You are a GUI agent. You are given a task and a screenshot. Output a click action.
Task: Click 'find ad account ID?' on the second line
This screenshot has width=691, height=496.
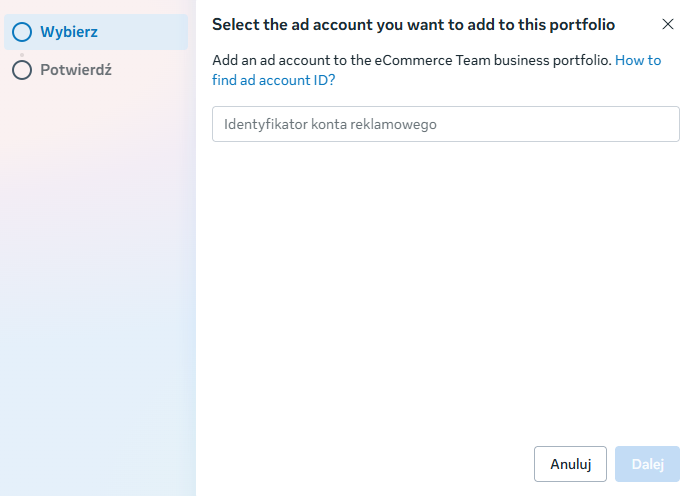point(273,80)
